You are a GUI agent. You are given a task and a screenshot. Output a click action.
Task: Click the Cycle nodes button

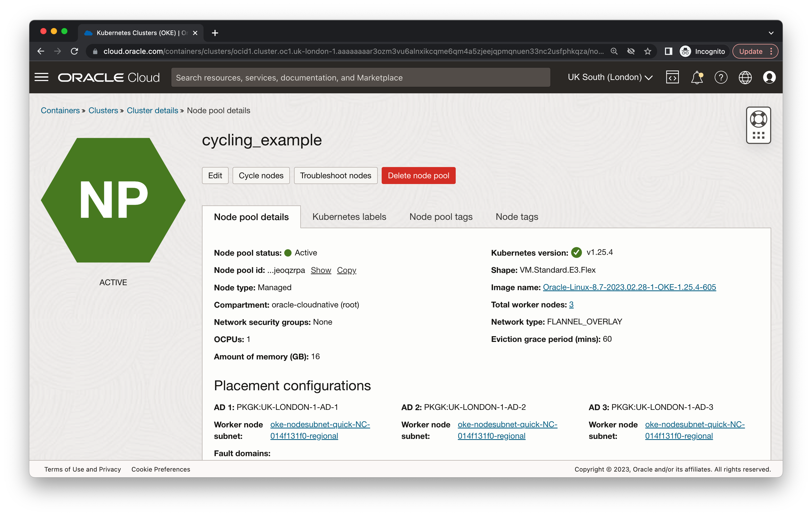click(x=261, y=175)
